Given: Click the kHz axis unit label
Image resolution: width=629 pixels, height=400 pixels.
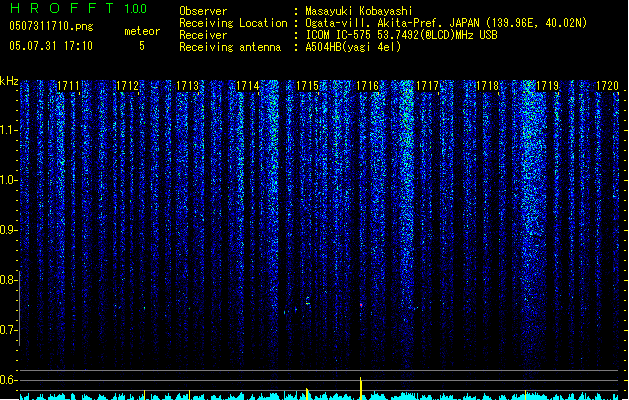Looking at the screenshot, I should point(9,81).
